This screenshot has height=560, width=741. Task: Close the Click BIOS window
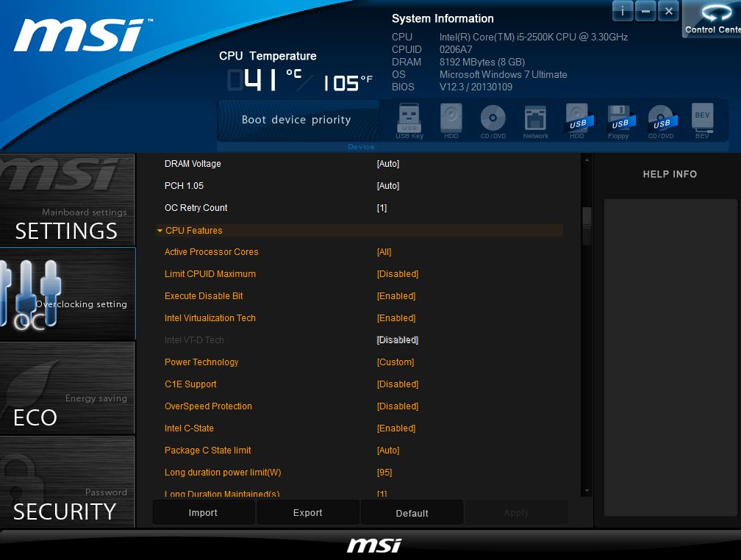(669, 11)
